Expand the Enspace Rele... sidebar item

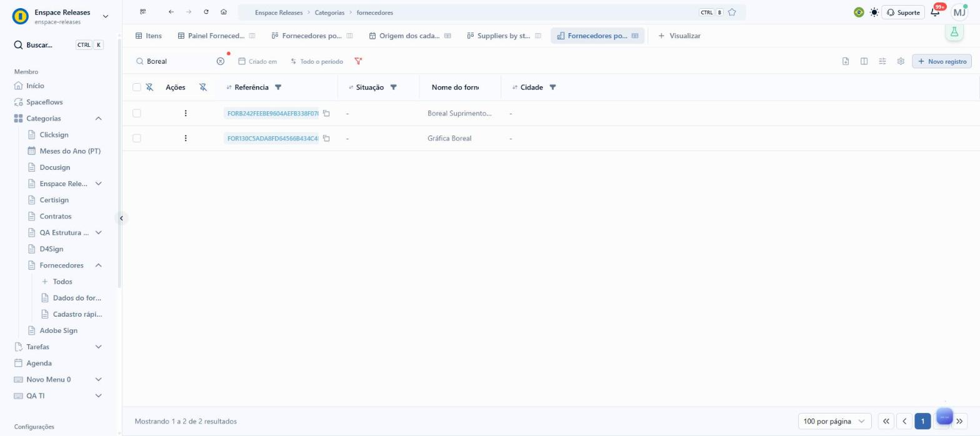click(98, 184)
